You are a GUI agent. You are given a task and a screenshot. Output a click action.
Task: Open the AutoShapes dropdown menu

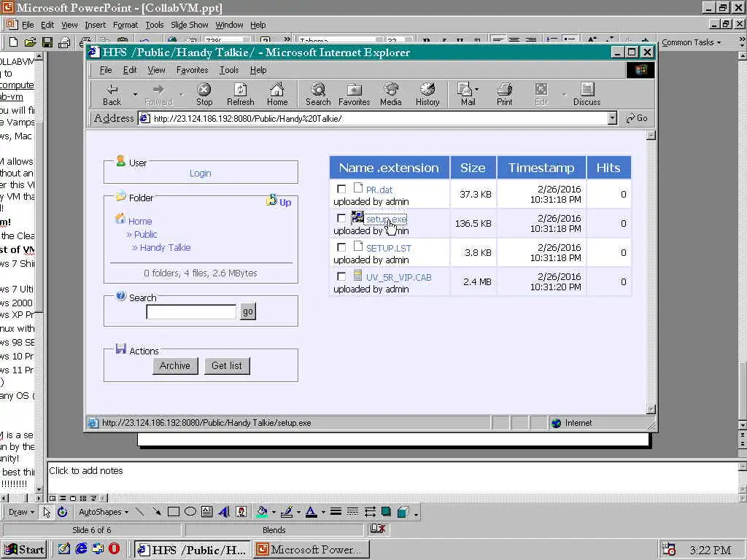point(104,512)
